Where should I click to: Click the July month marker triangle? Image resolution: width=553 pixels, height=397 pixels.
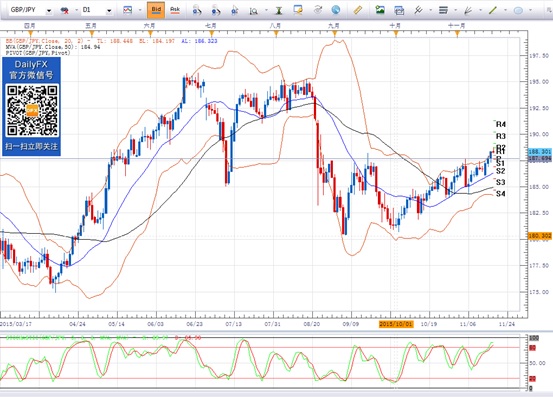pos(211,34)
